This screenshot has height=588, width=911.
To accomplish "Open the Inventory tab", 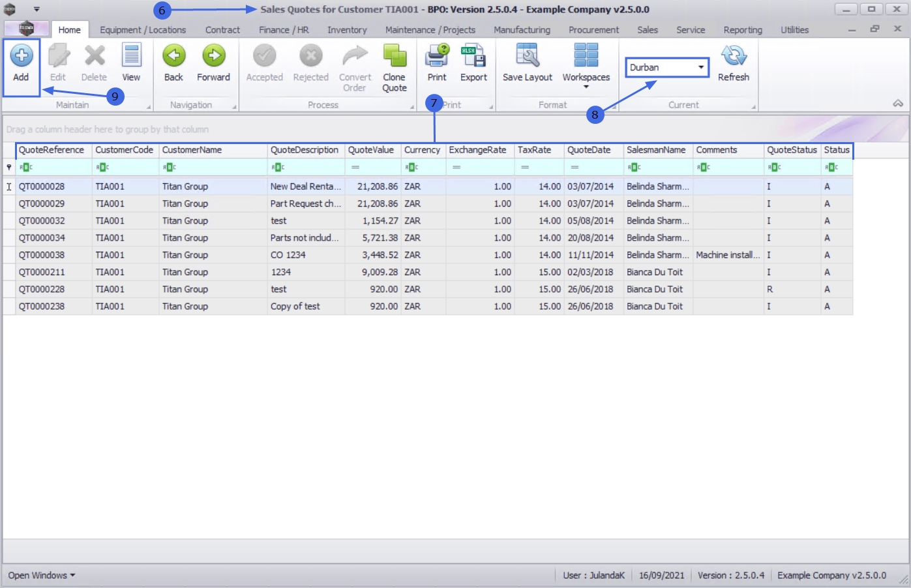I will coord(347,30).
